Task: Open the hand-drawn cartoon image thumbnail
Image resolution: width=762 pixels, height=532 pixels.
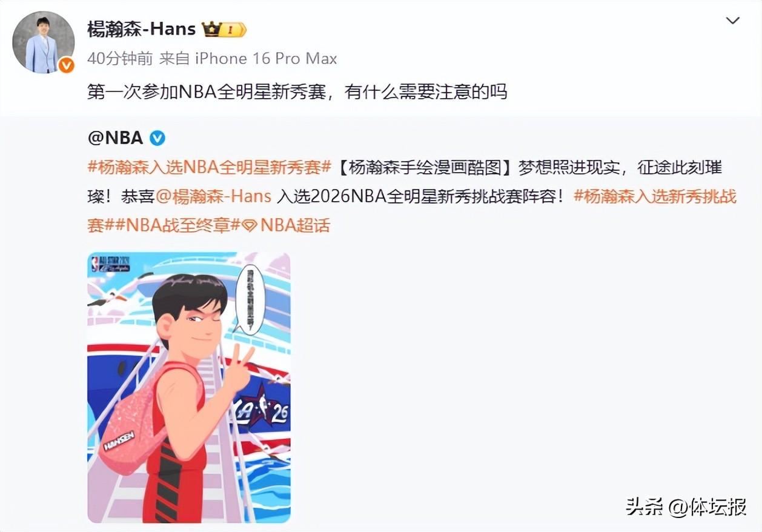Action: pyautogui.click(x=189, y=387)
